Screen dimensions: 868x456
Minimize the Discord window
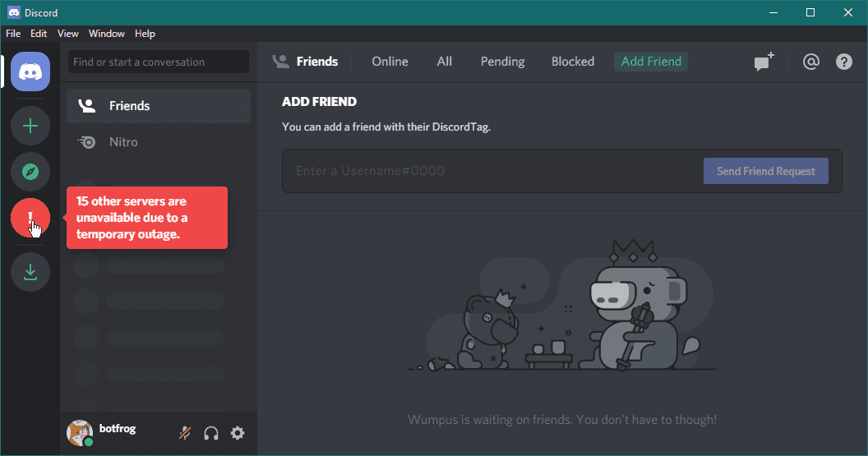(773, 12)
